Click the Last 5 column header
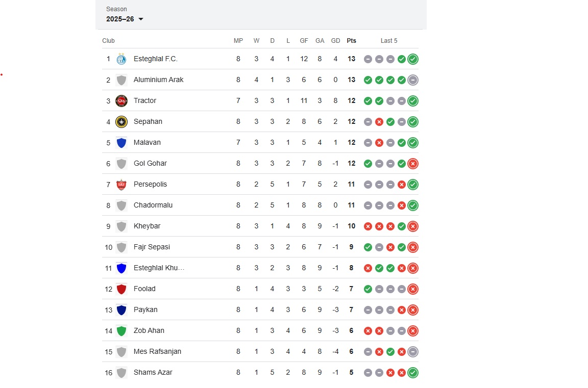This screenshot has width=588, height=388. coord(389,41)
